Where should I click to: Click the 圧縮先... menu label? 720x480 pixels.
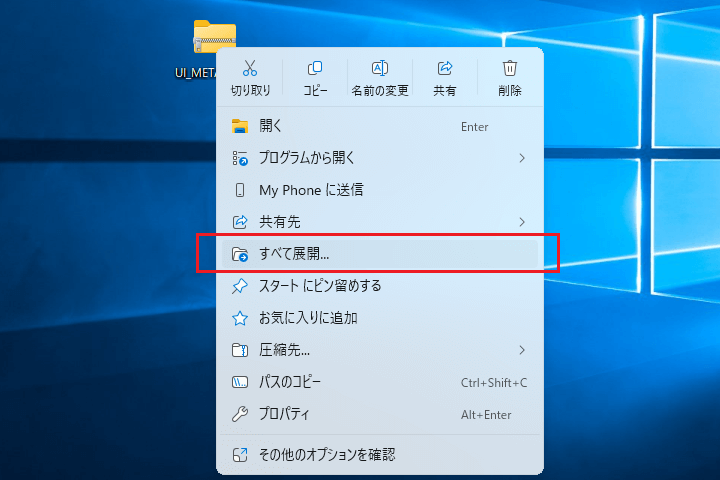point(284,350)
